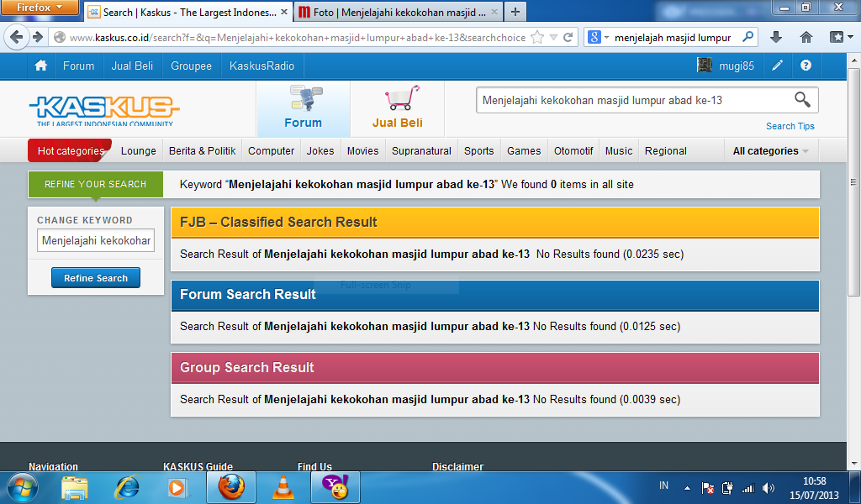Open the Sports category
The image size is (861, 504).
click(478, 151)
